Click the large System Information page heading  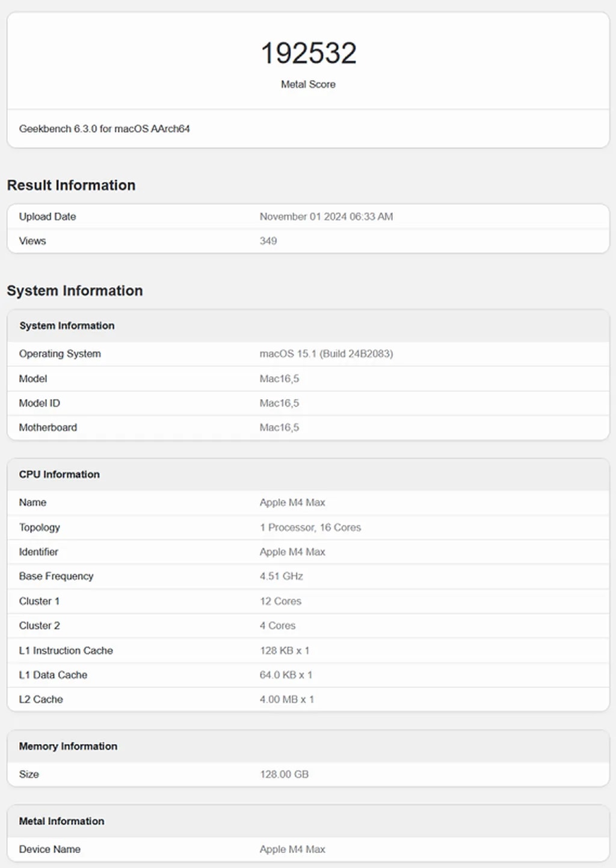coord(75,291)
